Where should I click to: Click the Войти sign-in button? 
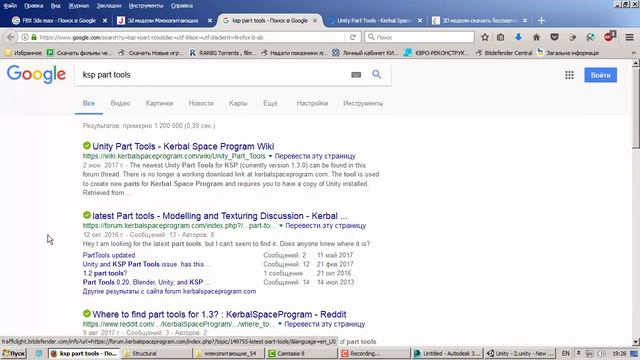click(x=600, y=75)
